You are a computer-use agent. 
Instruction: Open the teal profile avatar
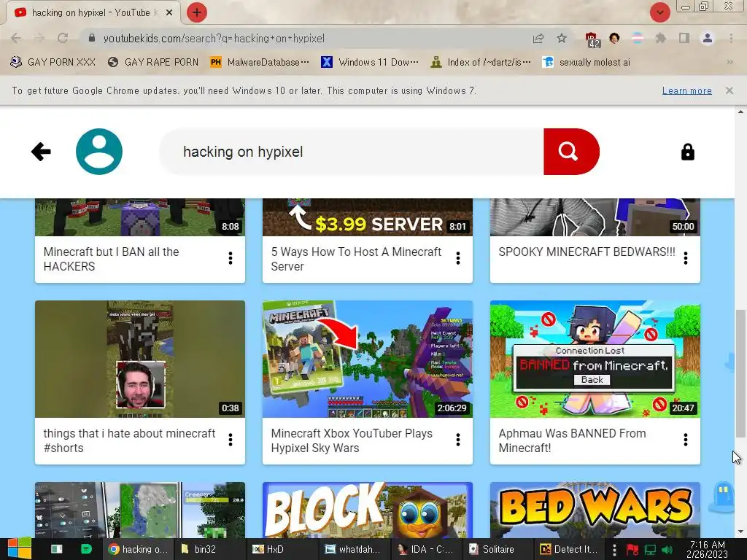coord(99,152)
